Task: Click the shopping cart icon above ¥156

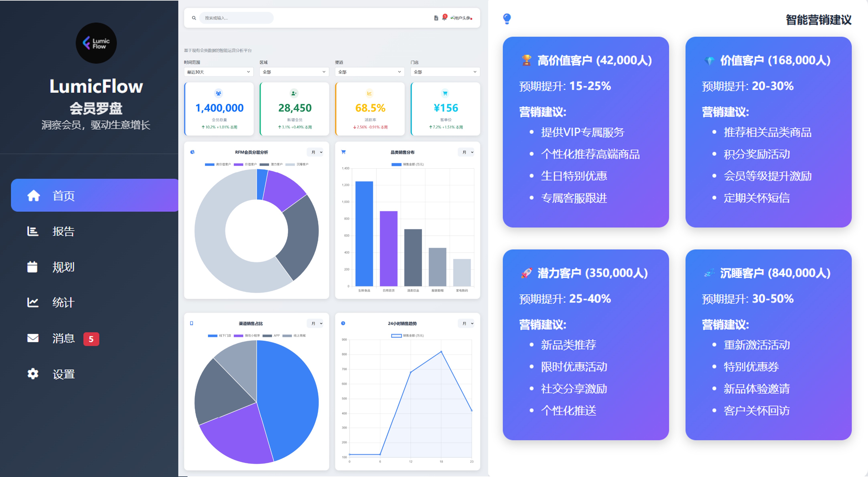Action: 445,93
